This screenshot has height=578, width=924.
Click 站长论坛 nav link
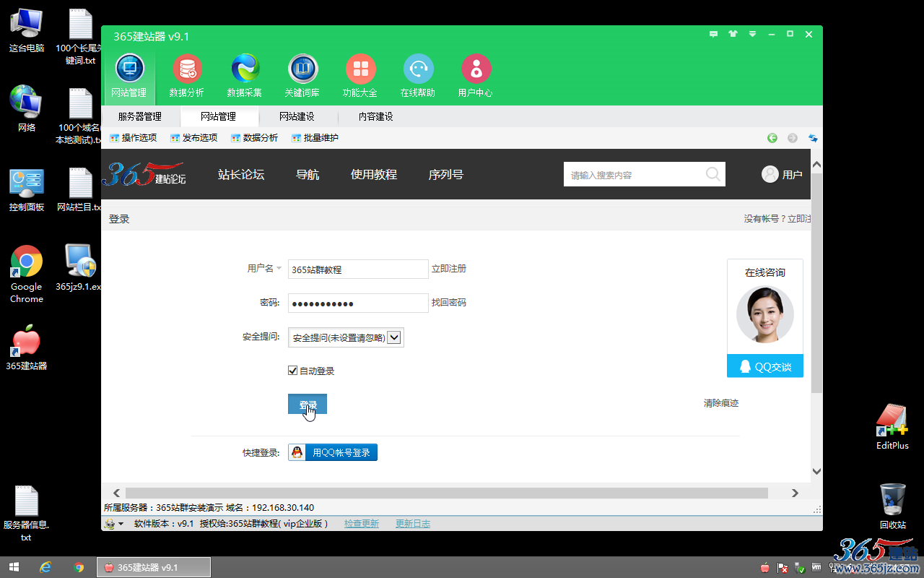point(241,174)
